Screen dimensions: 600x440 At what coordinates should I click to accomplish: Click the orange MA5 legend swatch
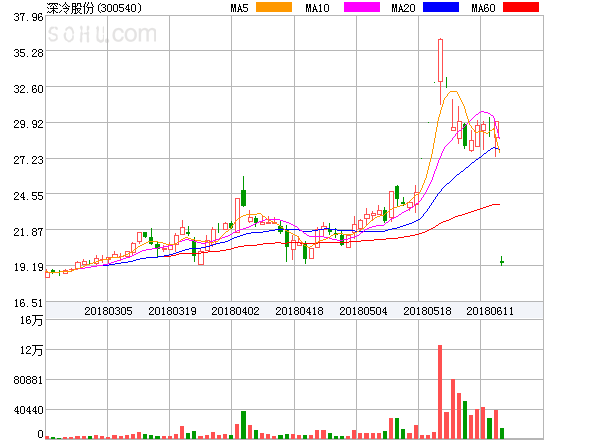(x=274, y=7)
